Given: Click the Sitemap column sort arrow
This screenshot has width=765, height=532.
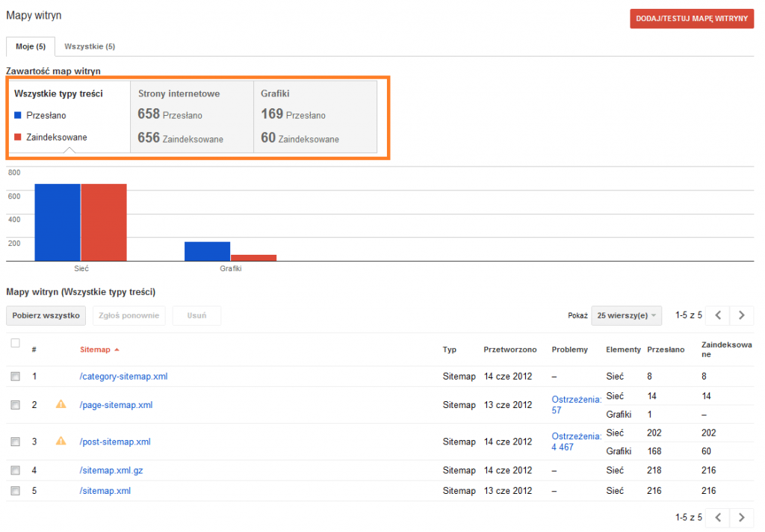Looking at the screenshot, I should [x=117, y=350].
